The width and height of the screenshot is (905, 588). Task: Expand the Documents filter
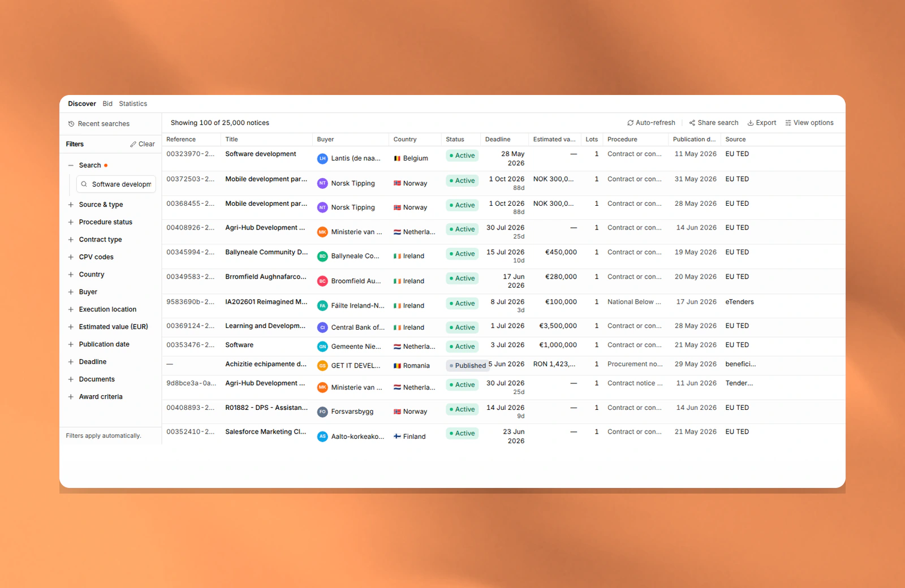(71, 379)
